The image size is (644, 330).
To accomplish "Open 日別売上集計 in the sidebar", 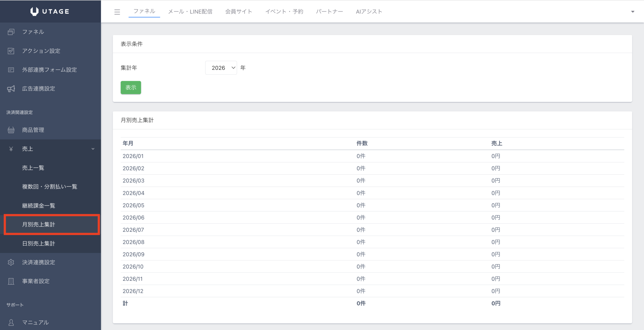I will point(38,243).
